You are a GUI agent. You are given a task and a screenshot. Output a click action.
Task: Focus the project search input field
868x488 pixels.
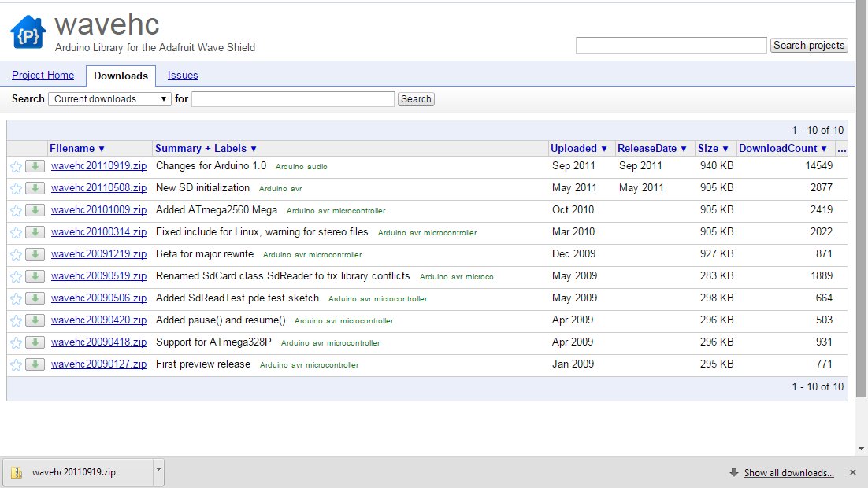click(671, 46)
